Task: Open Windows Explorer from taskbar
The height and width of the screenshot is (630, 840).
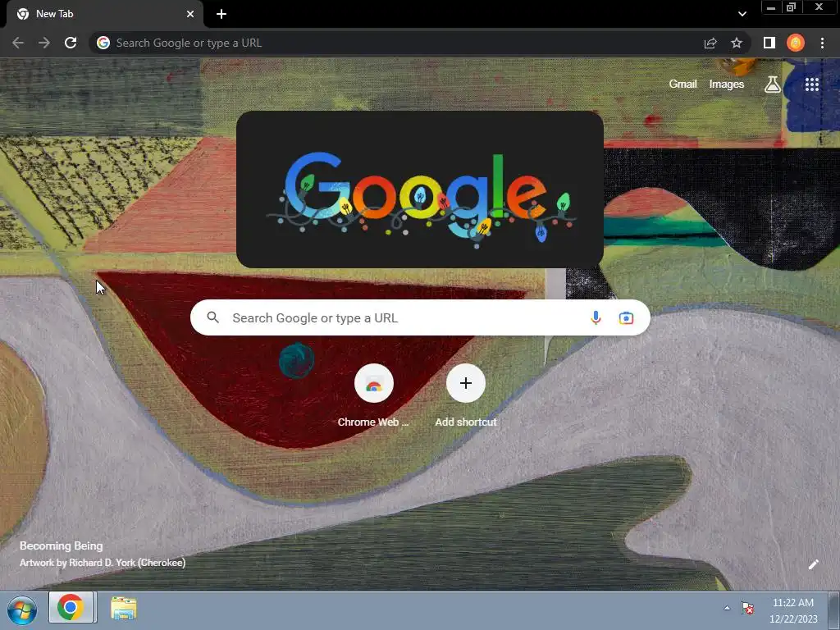Action: click(124, 609)
